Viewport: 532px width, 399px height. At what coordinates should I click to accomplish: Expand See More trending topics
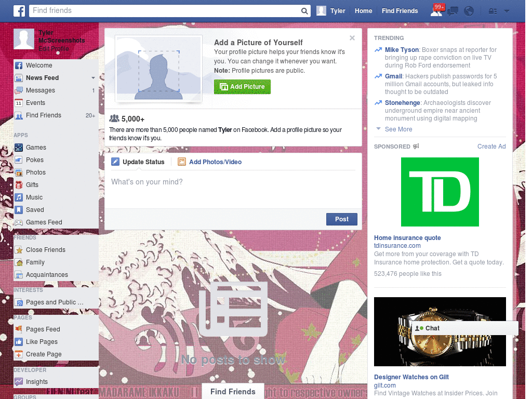tap(398, 129)
